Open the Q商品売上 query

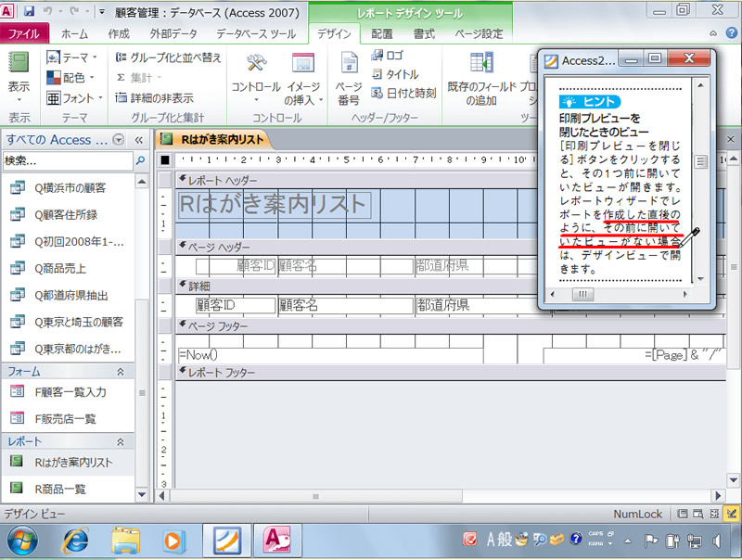point(60,269)
